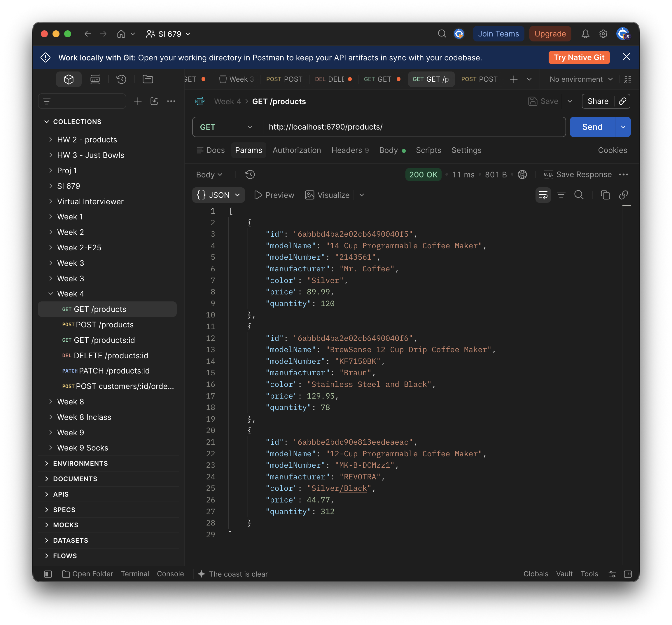Toggle the right pane layout icon in status bar

628,574
